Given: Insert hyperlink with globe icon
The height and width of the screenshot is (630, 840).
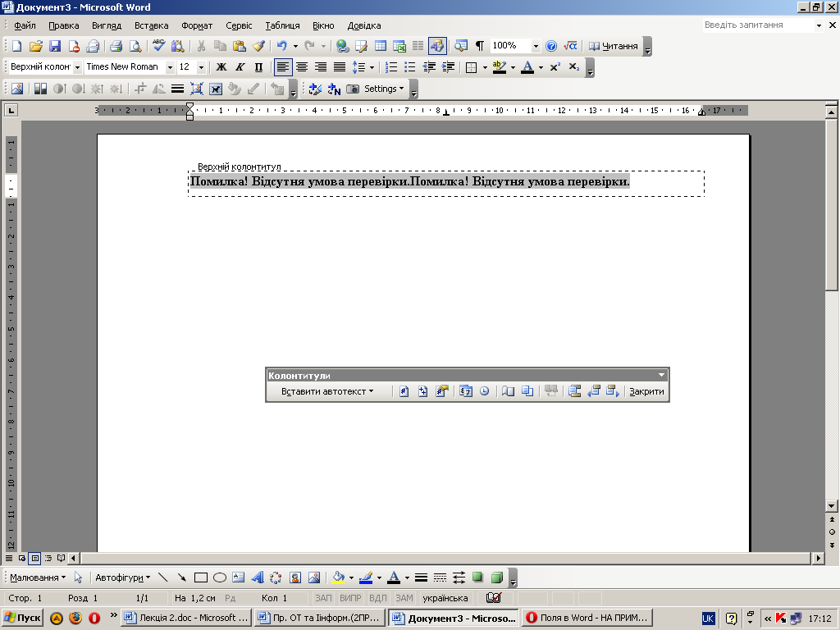Looking at the screenshot, I should pos(342,46).
